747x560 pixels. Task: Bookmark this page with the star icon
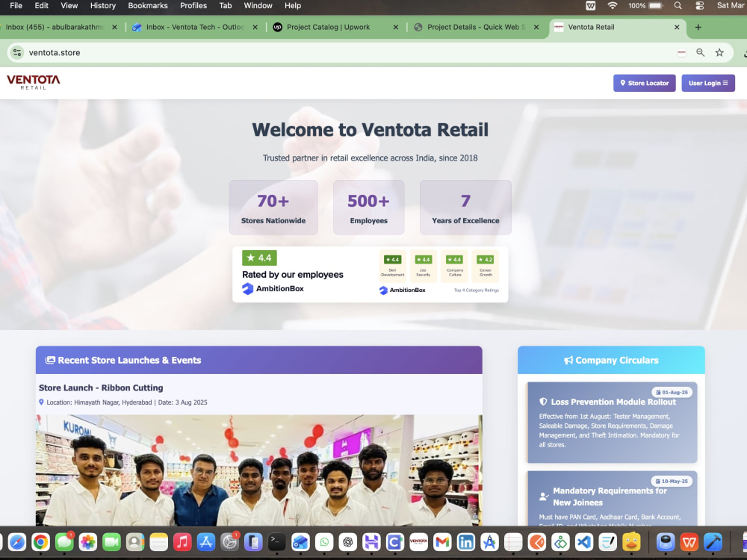pos(719,52)
